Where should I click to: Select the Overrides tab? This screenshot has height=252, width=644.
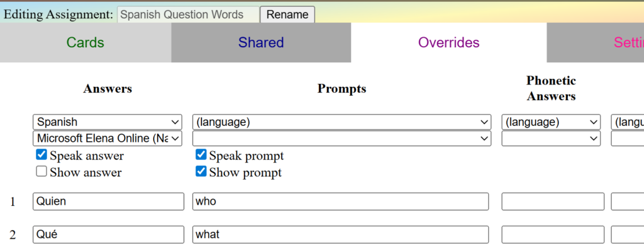[448, 43]
